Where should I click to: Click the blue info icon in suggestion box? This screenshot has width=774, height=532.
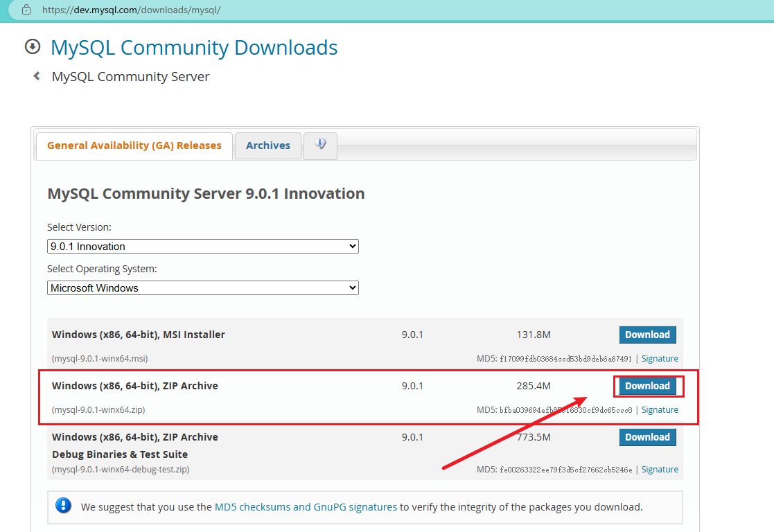pos(63,506)
